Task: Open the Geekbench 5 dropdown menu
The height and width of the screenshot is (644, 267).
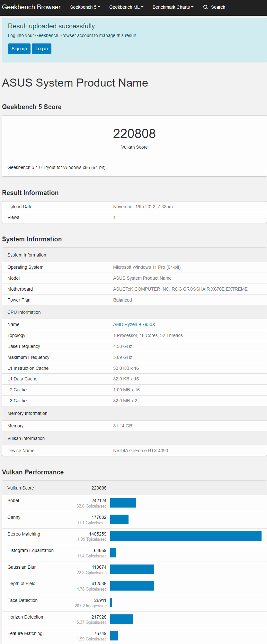Action: pyautogui.click(x=85, y=7)
